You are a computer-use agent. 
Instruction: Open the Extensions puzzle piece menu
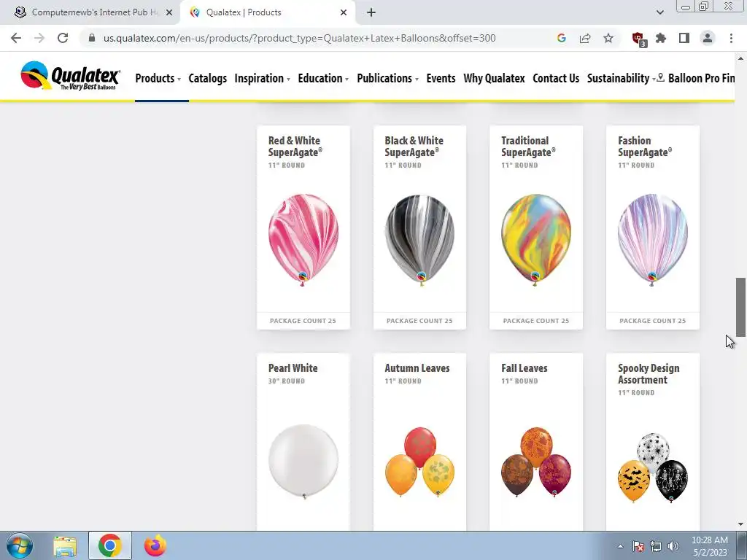tap(661, 38)
